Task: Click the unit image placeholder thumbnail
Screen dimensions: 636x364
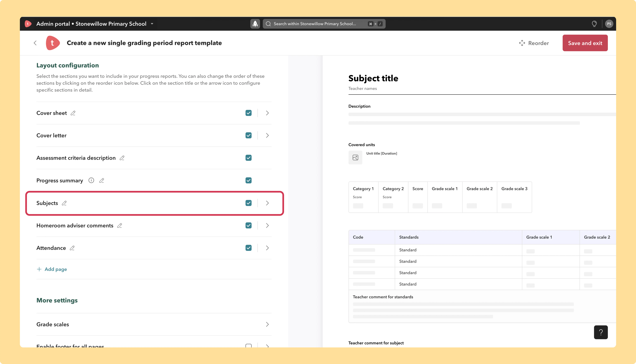Action: (355, 157)
